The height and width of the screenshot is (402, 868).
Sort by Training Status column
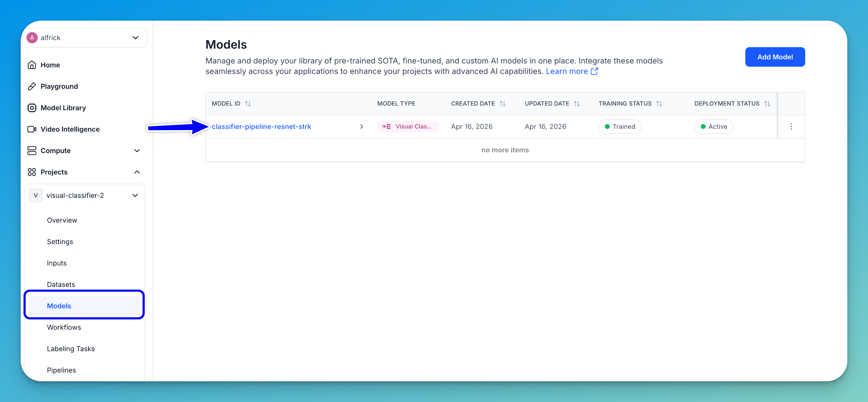point(659,104)
